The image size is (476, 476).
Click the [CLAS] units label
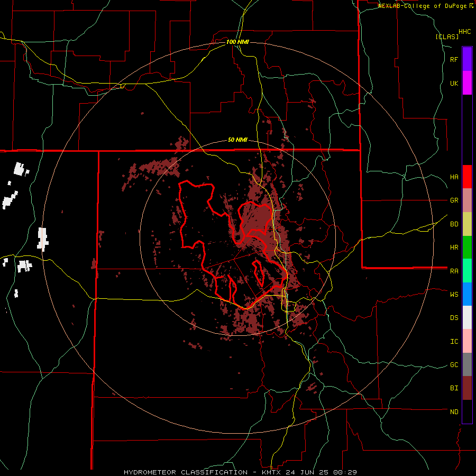447,36
